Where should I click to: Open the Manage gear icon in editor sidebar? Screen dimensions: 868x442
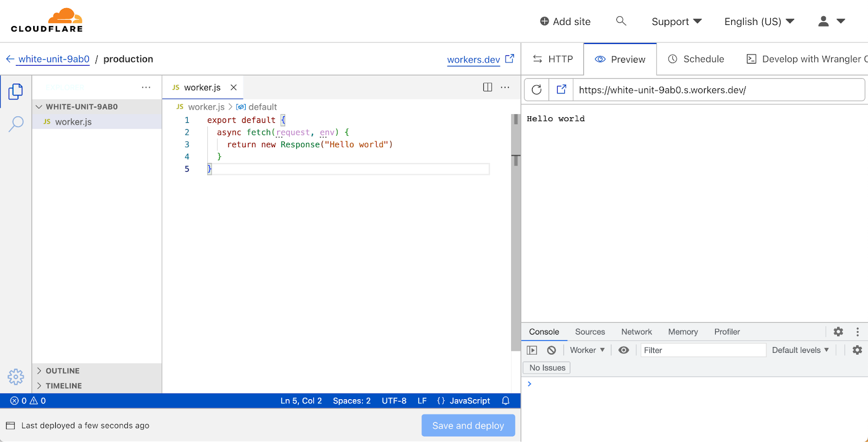(x=16, y=376)
